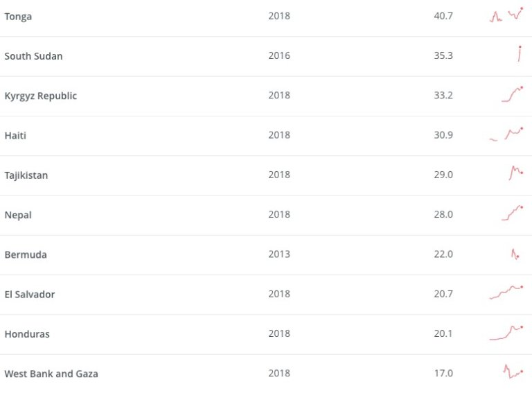Select the Honduras sparkline graph

coord(506,333)
